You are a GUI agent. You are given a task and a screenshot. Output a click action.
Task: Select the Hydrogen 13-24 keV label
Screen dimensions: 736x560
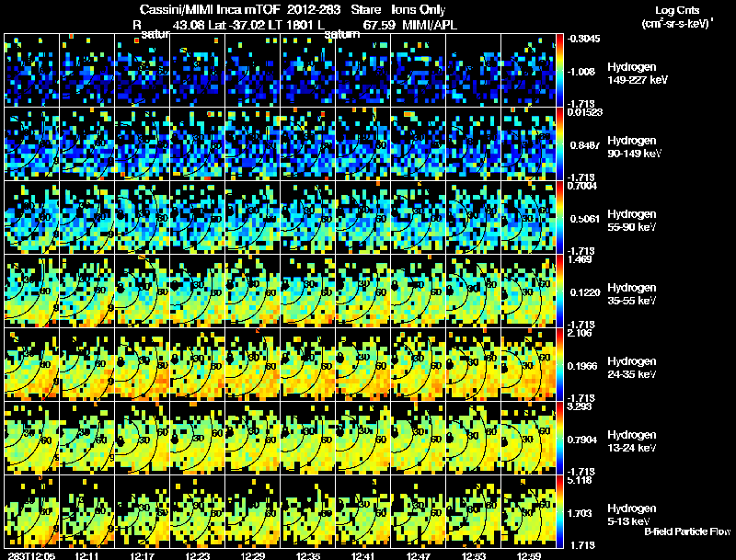pyautogui.click(x=632, y=441)
